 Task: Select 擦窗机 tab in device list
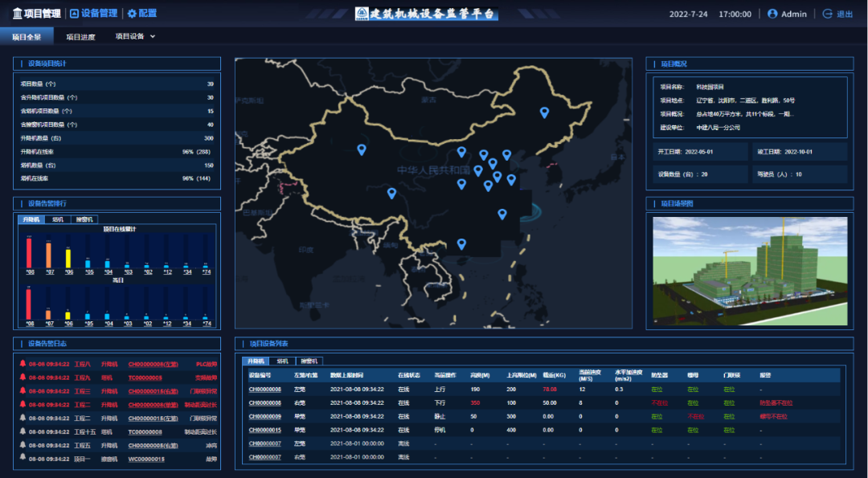[308, 361]
